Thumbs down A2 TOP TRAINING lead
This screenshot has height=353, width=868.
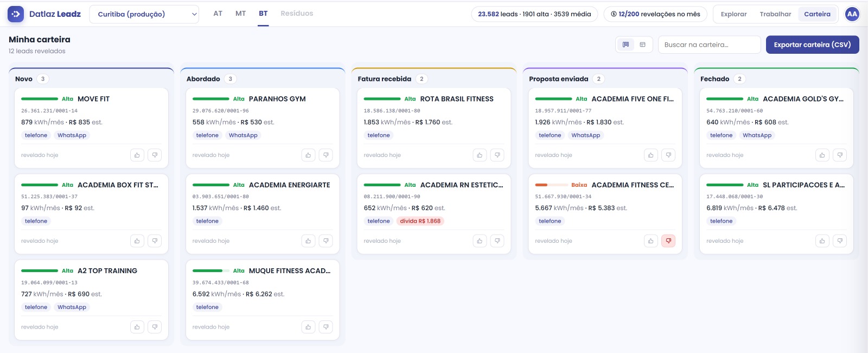point(155,327)
